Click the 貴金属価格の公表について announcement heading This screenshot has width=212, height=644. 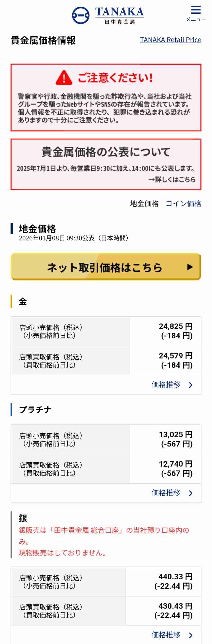tap(106, 152)
